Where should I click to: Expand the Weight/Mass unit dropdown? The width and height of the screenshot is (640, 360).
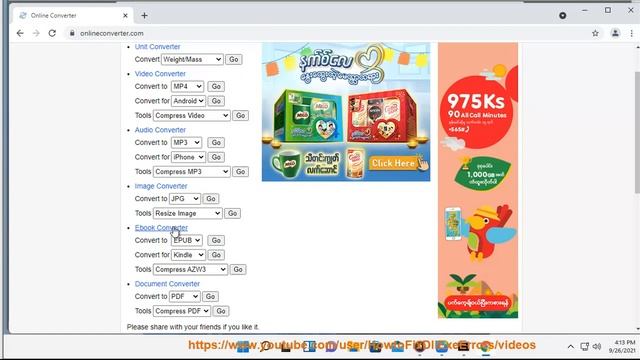[192, 59]
